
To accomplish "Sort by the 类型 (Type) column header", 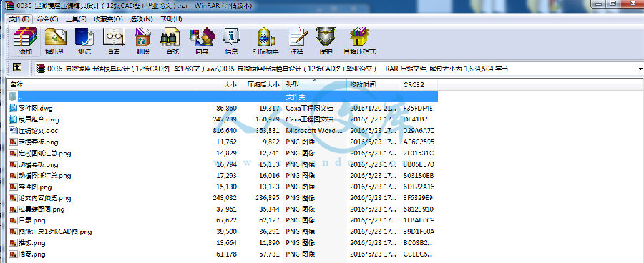I will pyautogui.click(x=315, y=84).
